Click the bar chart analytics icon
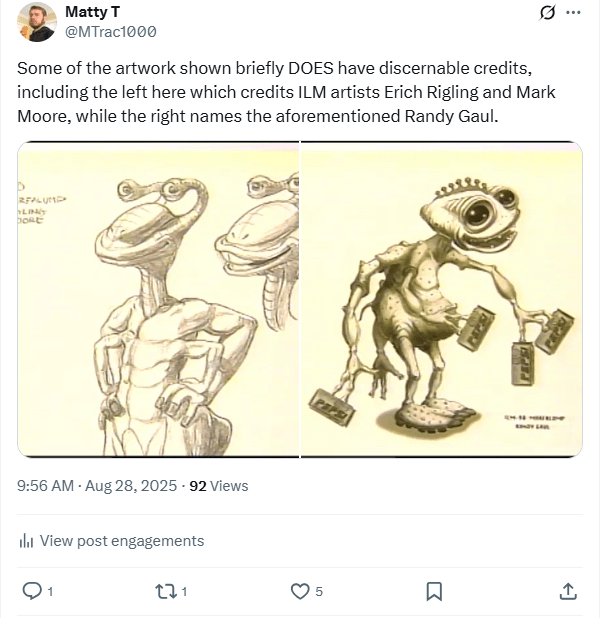602x618 pixels. coord(27,541)
